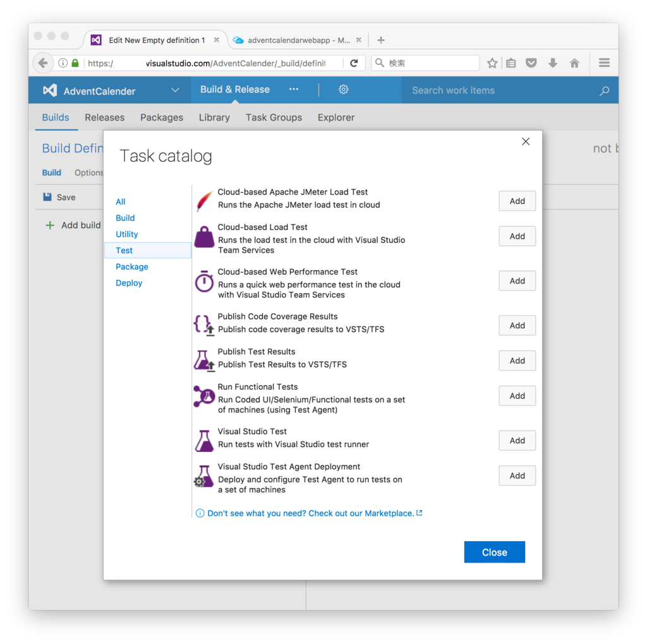Open the settings gear in blue header
The image size is (647, 644).
click(343, 90)
